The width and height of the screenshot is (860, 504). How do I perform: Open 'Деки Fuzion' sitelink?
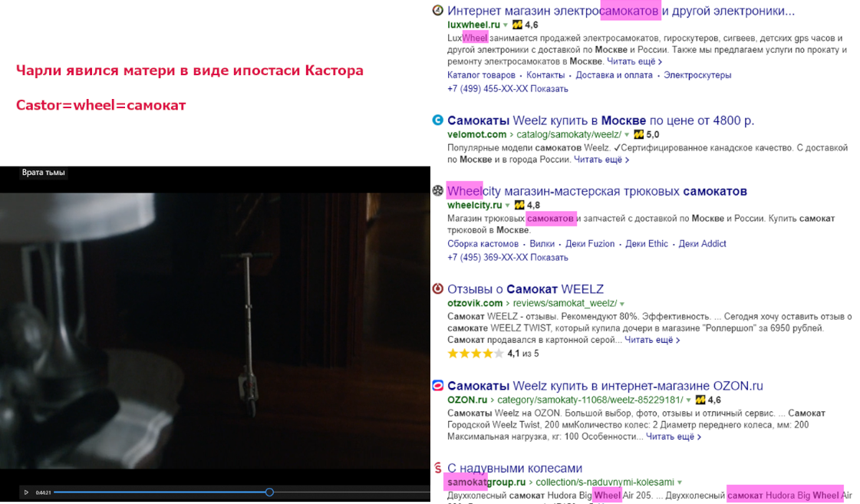tap(590, 243)
